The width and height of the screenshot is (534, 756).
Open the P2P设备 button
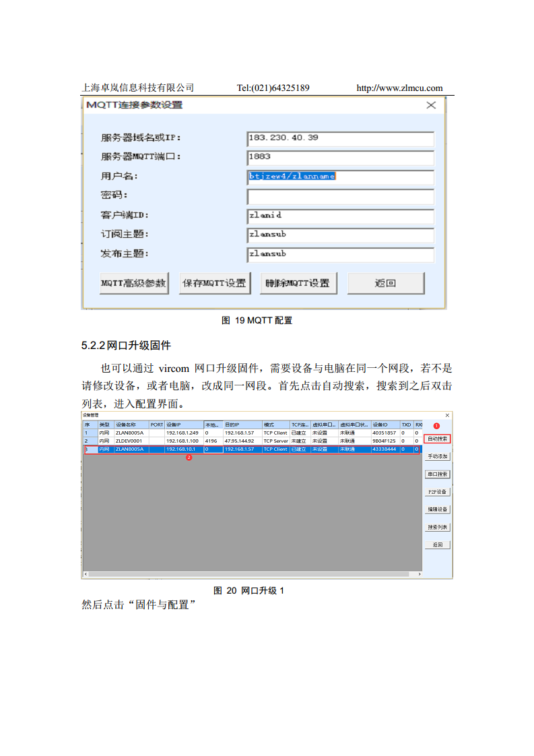click(437, 492)
